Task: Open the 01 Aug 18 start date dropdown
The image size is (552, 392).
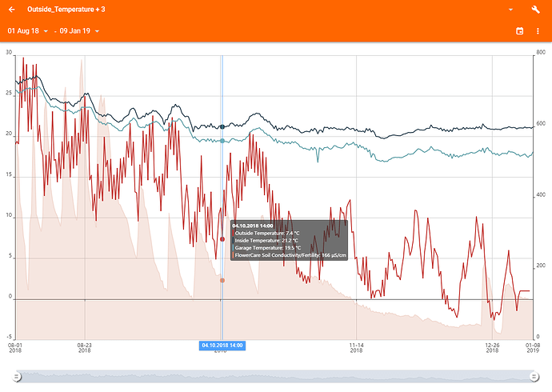Action: point(28,31)
